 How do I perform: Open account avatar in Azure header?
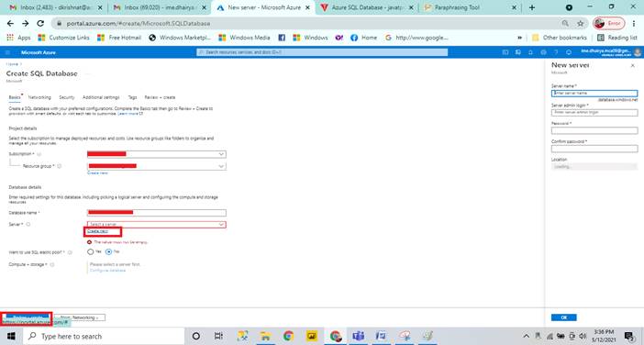(638, 52)
